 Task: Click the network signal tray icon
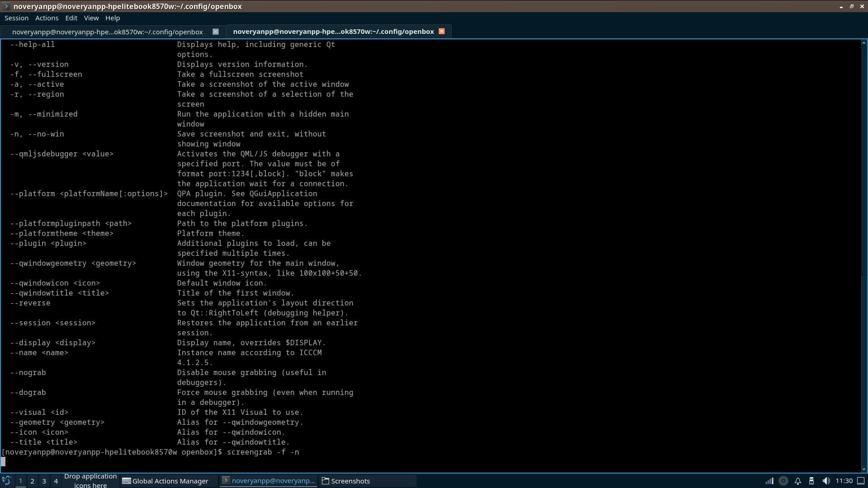[769, 481]
